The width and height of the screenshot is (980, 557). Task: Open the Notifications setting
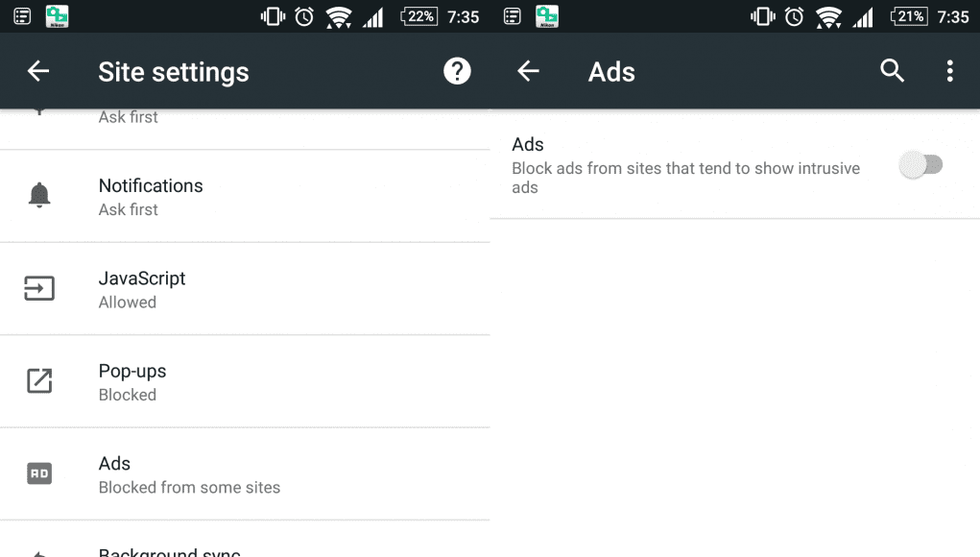[x=245, y=196]
